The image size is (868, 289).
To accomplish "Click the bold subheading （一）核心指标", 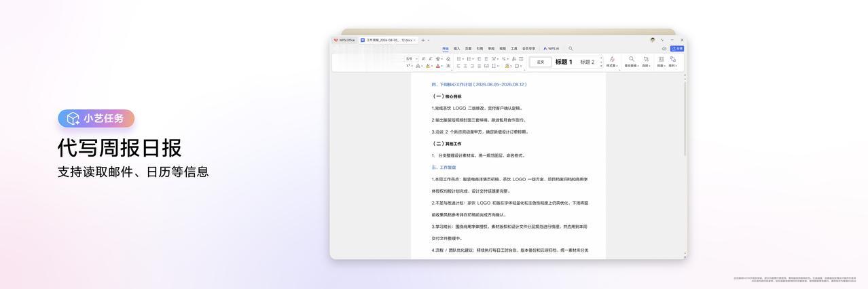I will click(x=446, y=96).
